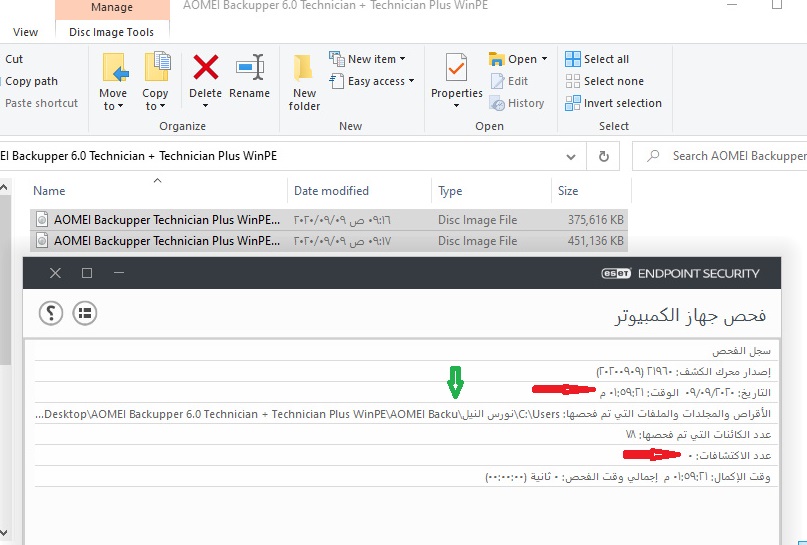Open the View ribbon tab
The image size is (807, 545).
tap(26, 32)
